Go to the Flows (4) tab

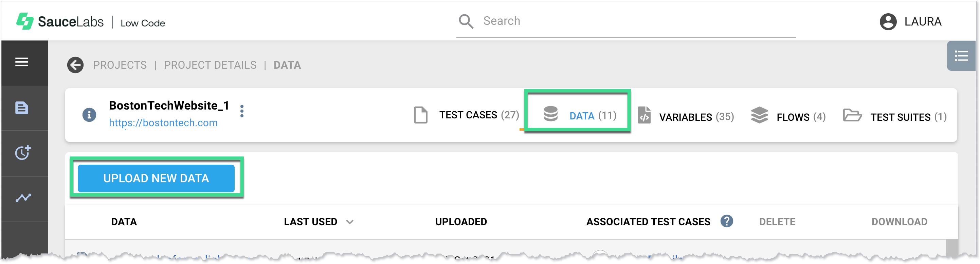click(x=788, y=117)
